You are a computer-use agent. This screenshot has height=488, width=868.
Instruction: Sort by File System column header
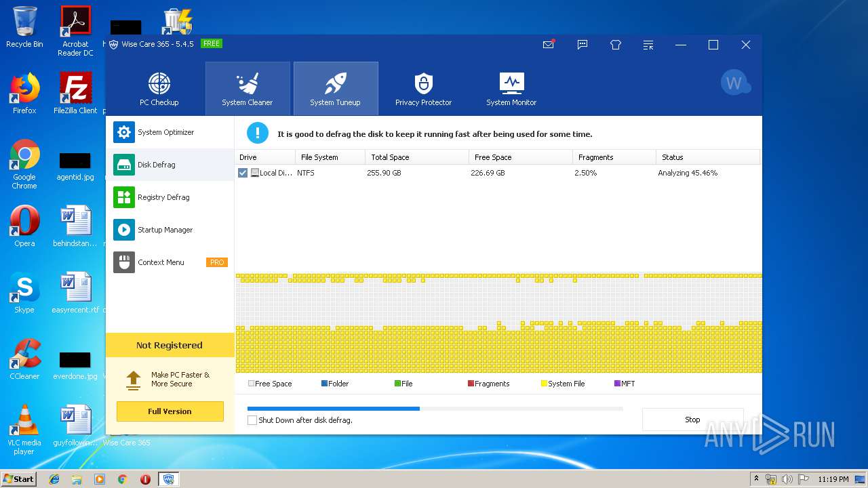[x=330, y=157]
